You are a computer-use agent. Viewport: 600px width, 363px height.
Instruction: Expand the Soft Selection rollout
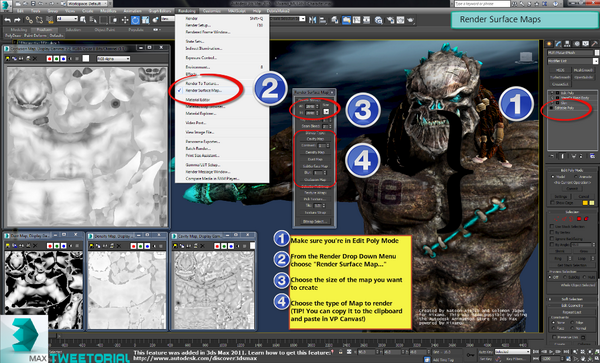[572, 299]
